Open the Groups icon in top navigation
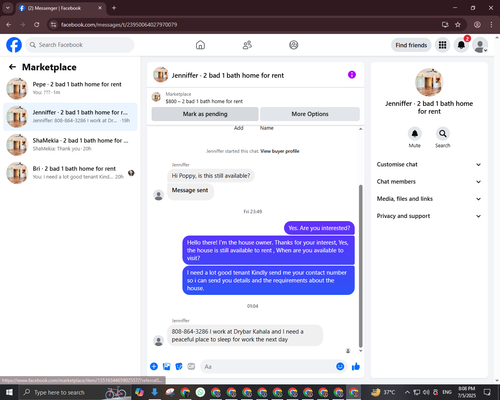The image size is (500, 400). [x=294, y=45]
